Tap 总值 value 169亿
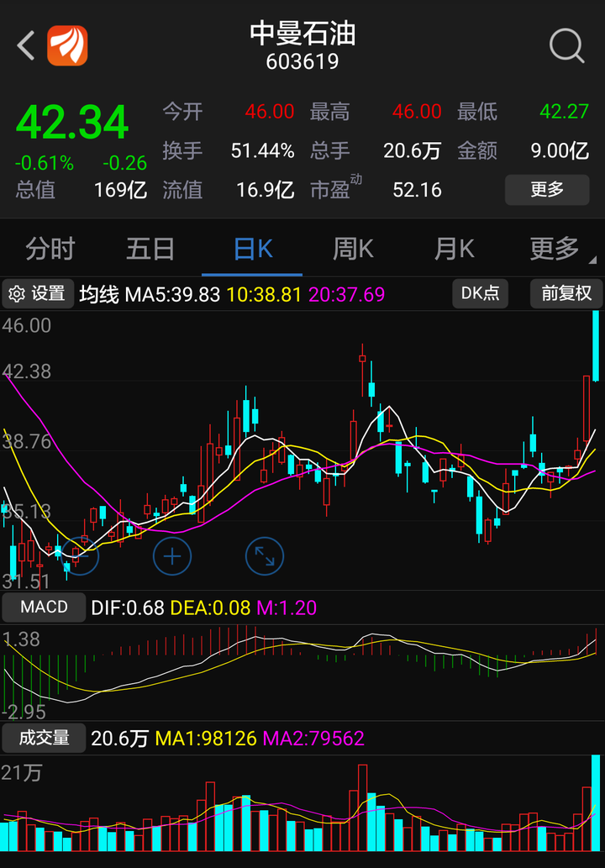This screenshot has width=605, height=868. coord(120,190)
